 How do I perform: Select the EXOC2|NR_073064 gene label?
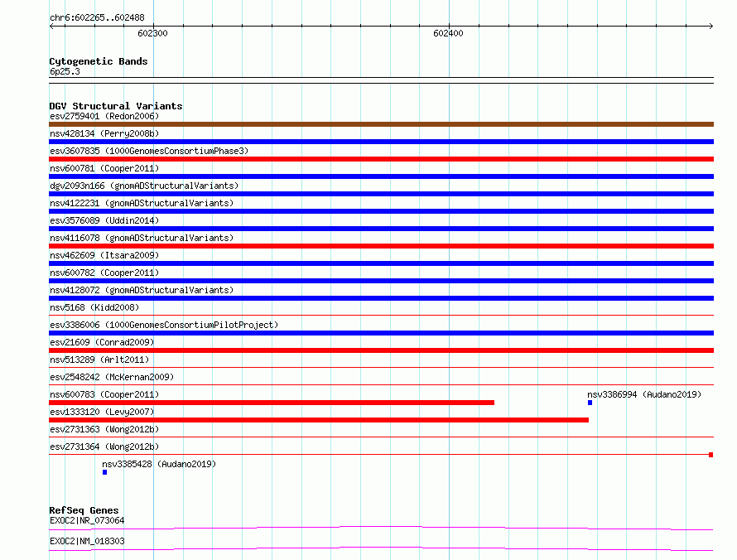(x=87, y=520)
